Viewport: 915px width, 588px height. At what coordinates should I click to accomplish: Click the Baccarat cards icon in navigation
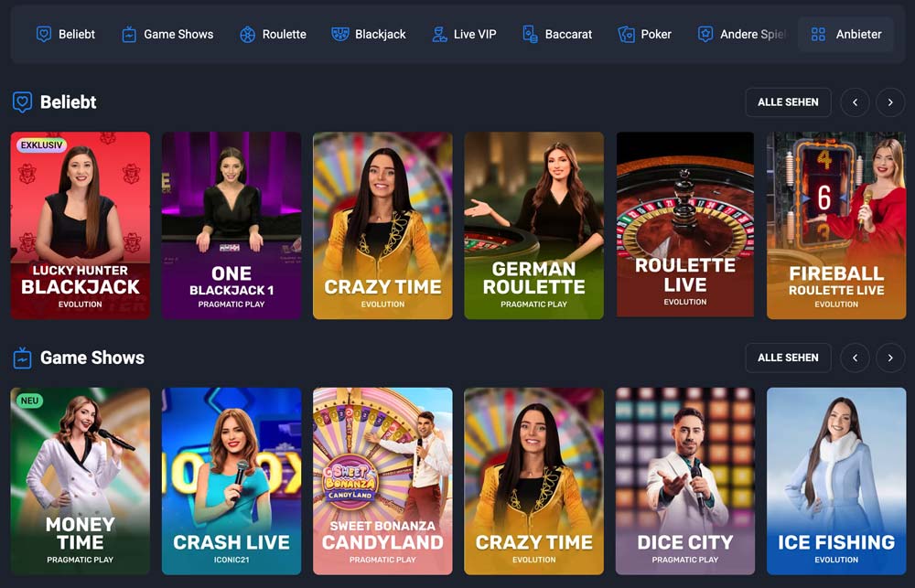(530, 35)
